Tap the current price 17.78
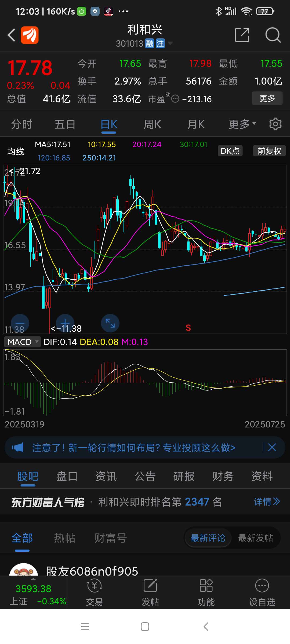This screenshot has width=290, height=644. coord(30,68)
